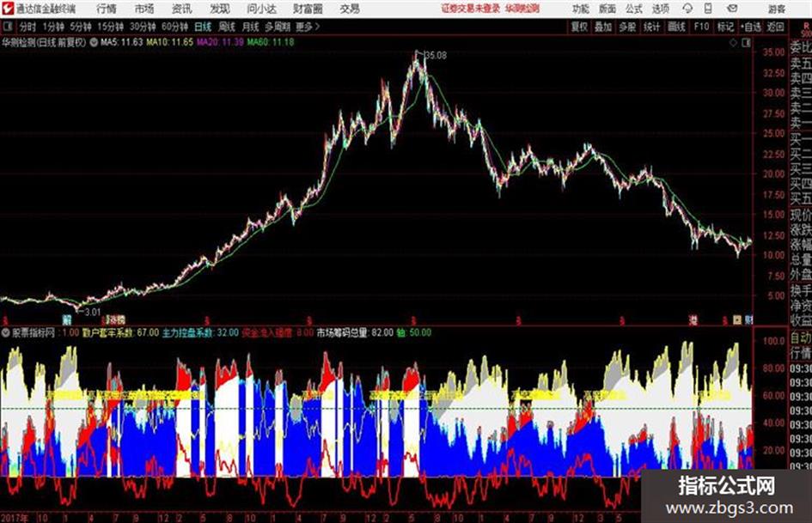Screen dimensions: 812x523
Task: Click the 华测检测 stock name in title bar
Action: (x=522, y=9)
